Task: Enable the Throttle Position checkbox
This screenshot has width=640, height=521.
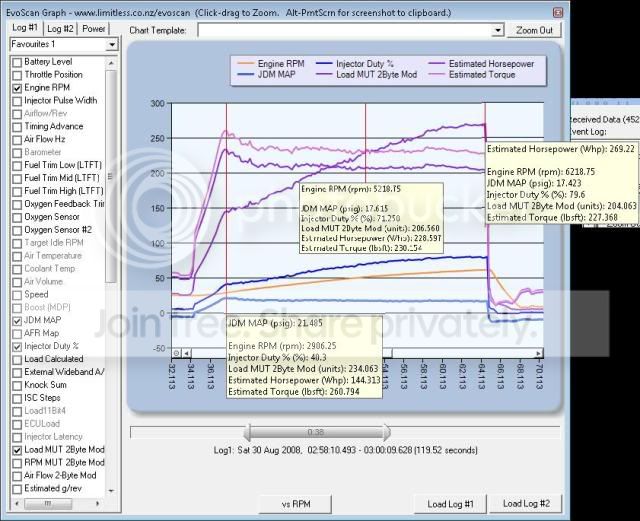Action: pos(17,76)
